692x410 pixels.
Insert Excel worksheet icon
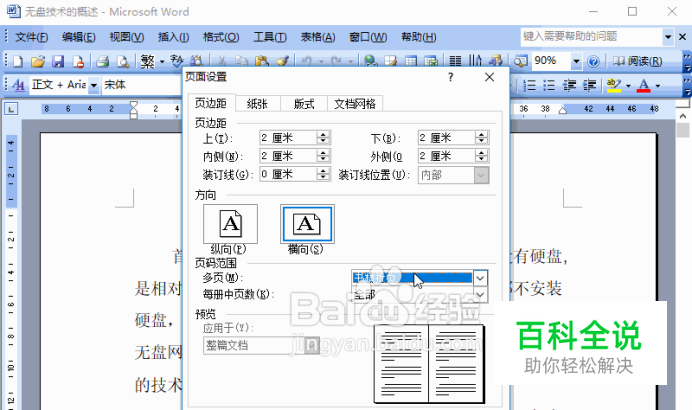click(x=431, y=61)
